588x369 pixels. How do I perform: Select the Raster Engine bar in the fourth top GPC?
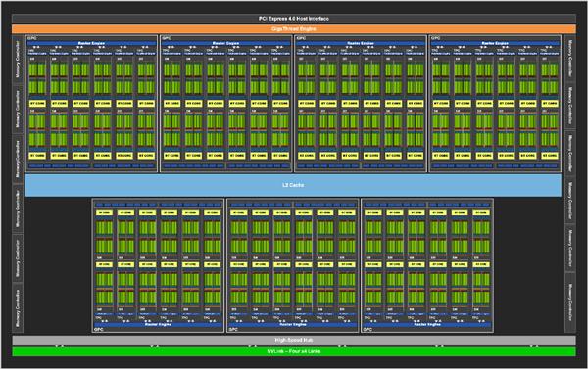point(495,43)
